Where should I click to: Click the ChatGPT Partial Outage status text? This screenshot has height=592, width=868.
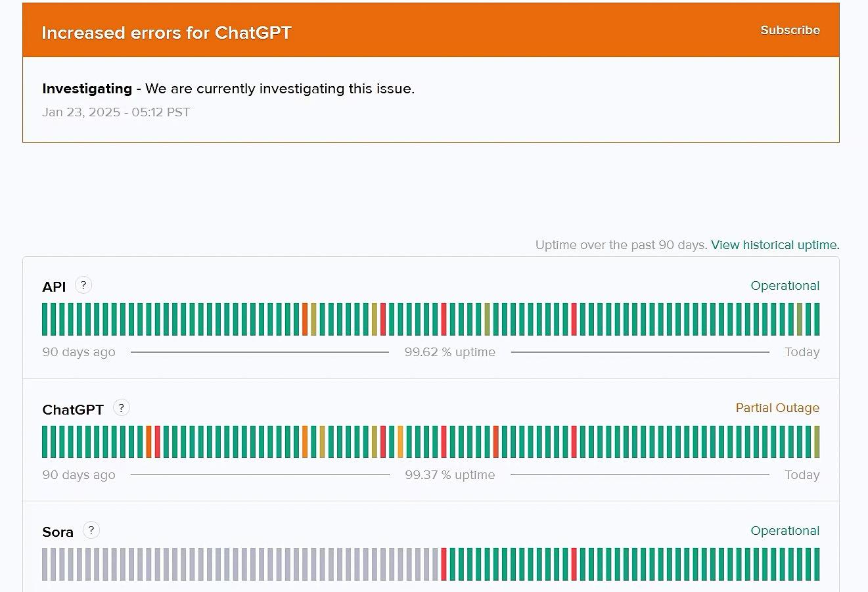pyautogui.click(x=777, y=408)
